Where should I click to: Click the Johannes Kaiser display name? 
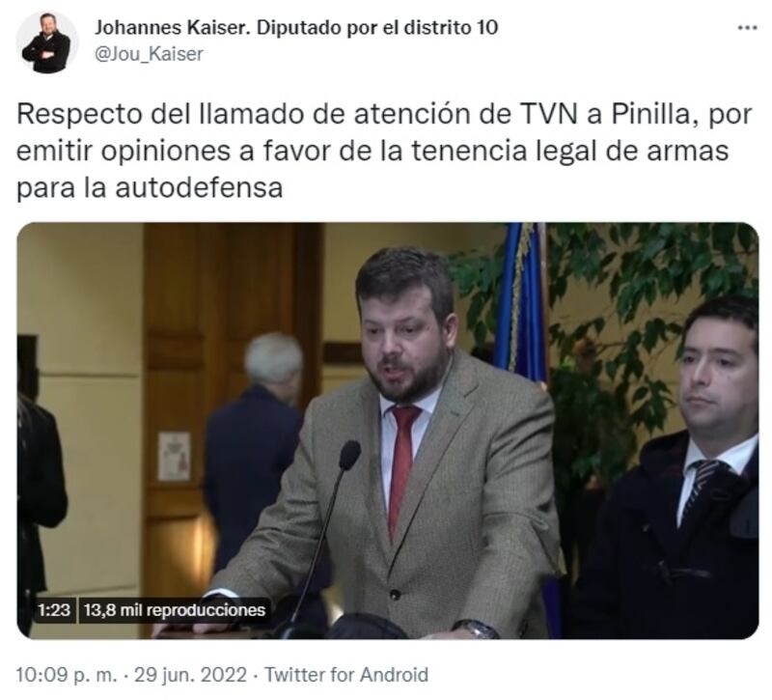coord(174,28)
